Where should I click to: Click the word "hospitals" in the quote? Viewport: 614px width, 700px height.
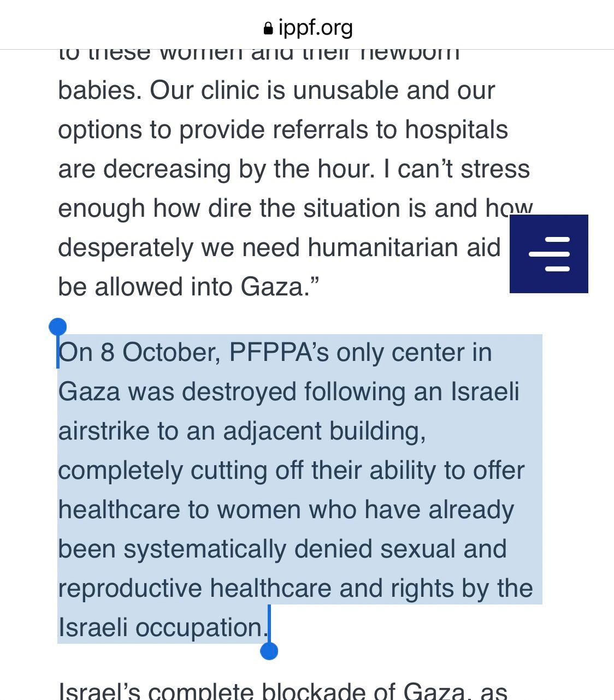point(456,129)
